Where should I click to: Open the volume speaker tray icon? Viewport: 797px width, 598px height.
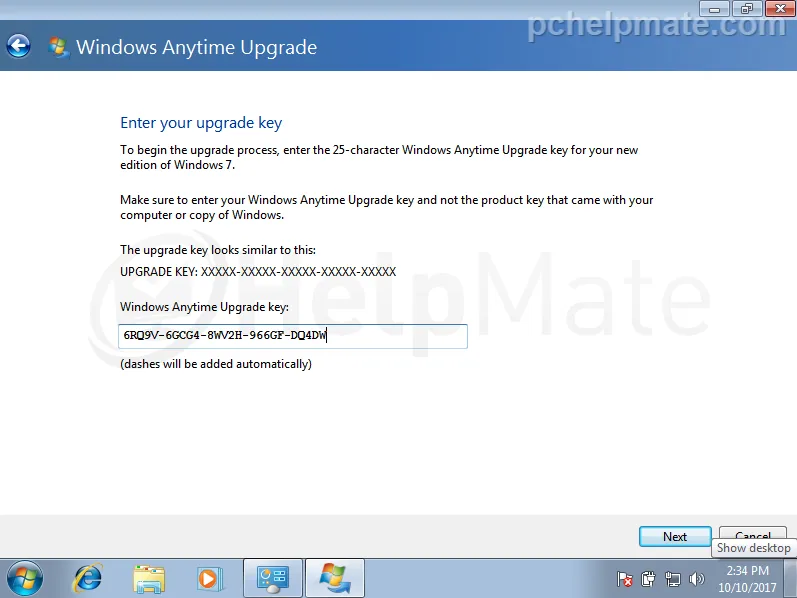[696, 579]
